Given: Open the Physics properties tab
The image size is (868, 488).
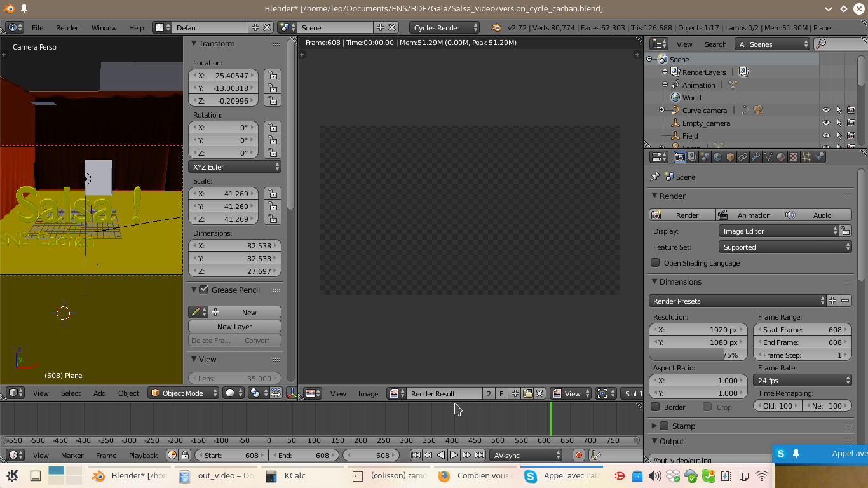Looking at the screenshot, I should 819,157.
